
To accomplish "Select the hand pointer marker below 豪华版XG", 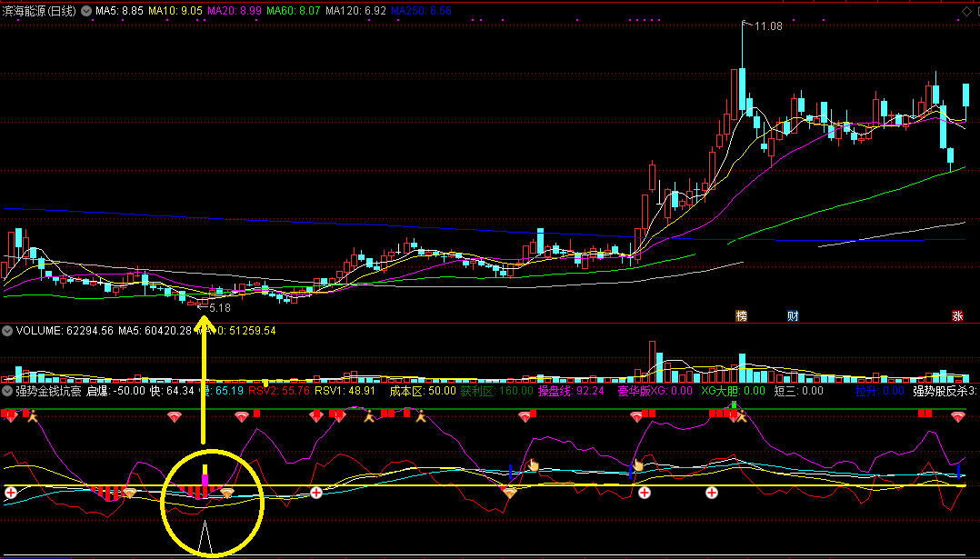I will pos(637,464).
